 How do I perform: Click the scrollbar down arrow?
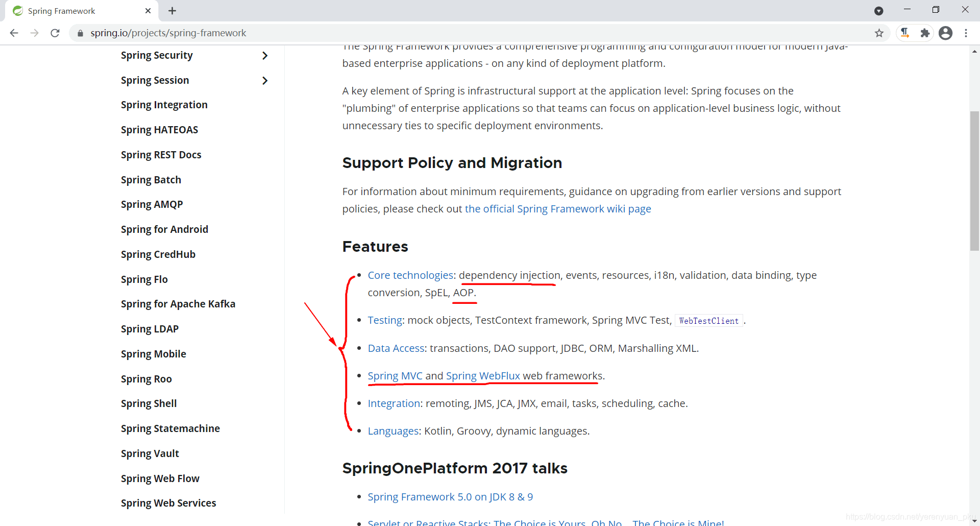click(974, 521)
